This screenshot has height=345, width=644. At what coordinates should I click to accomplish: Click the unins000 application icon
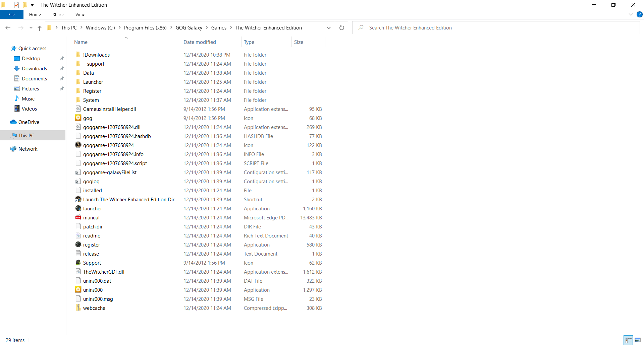(x=78, y=290)
